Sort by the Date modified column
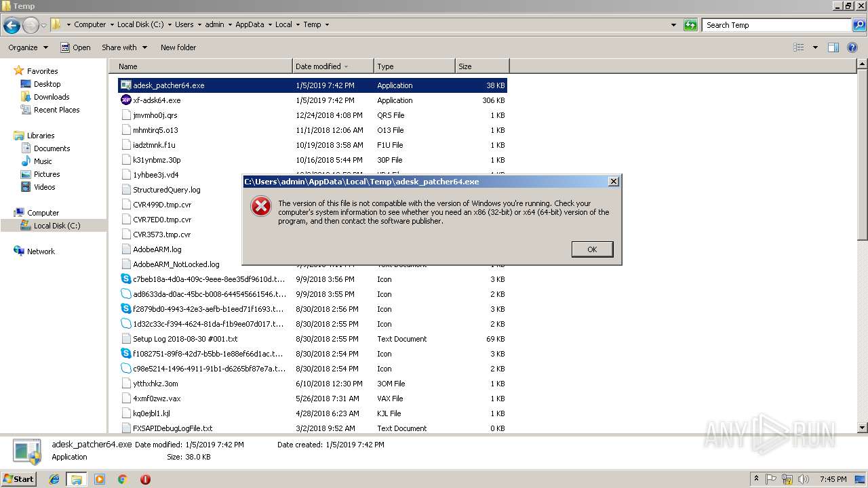Image resolution: width=868 pixels, height=488 pixels. [333, 66]
